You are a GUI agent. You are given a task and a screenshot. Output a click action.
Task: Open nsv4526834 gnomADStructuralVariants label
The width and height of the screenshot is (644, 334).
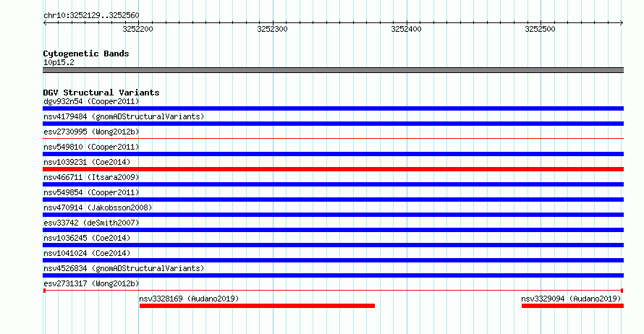124,268
